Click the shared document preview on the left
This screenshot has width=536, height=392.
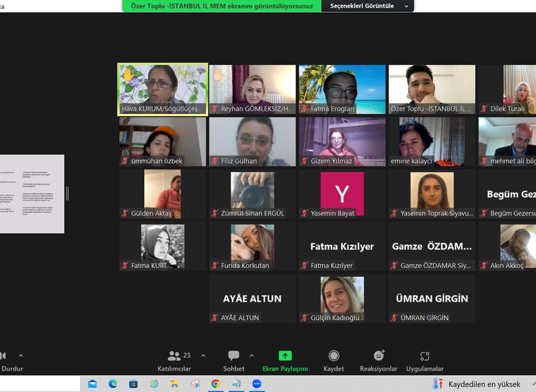point(32,194)
